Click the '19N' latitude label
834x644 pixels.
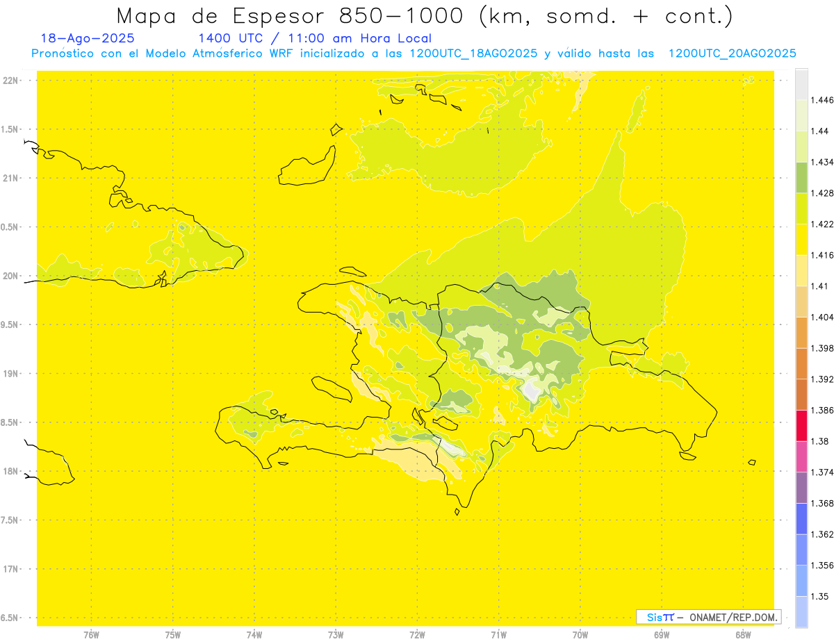tap(10, 374)
